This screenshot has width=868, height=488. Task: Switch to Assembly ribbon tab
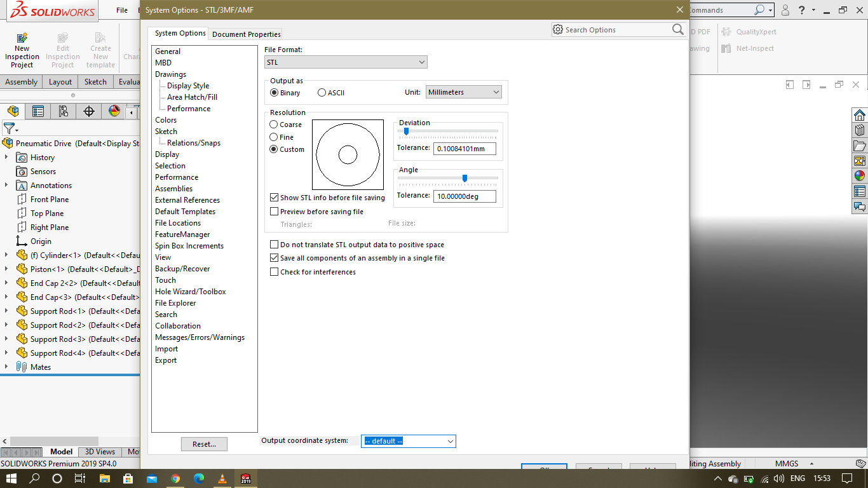click(22, 81)
